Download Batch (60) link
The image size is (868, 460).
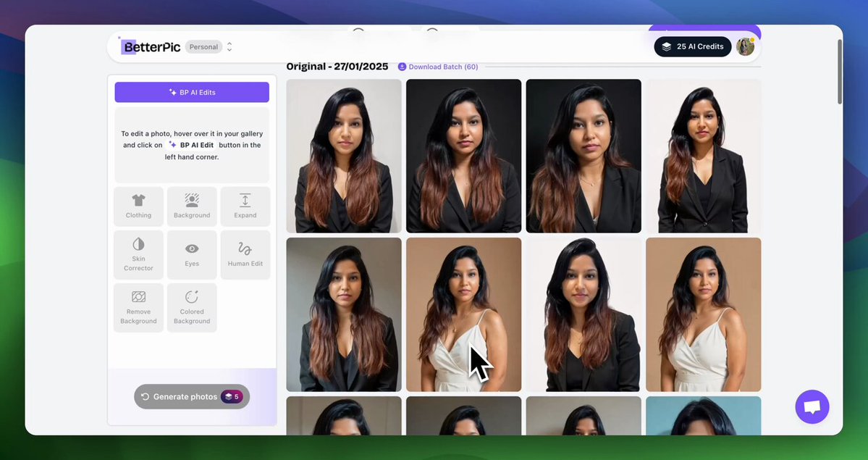[x=438, y=67]
